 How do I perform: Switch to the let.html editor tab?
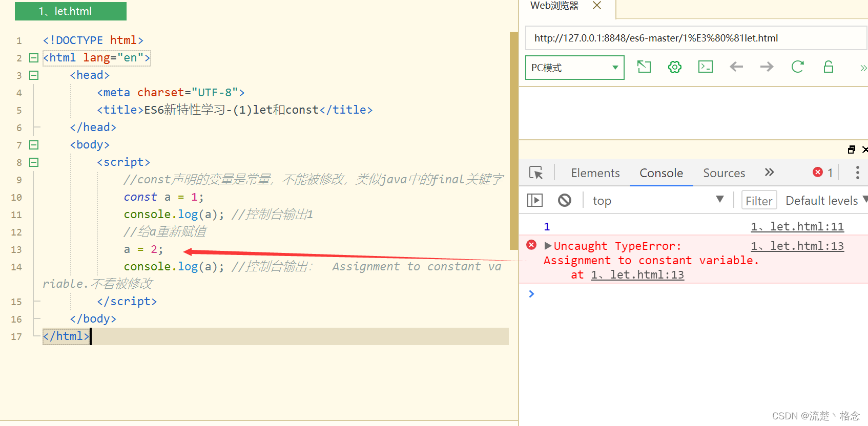[x=71, y=11]
